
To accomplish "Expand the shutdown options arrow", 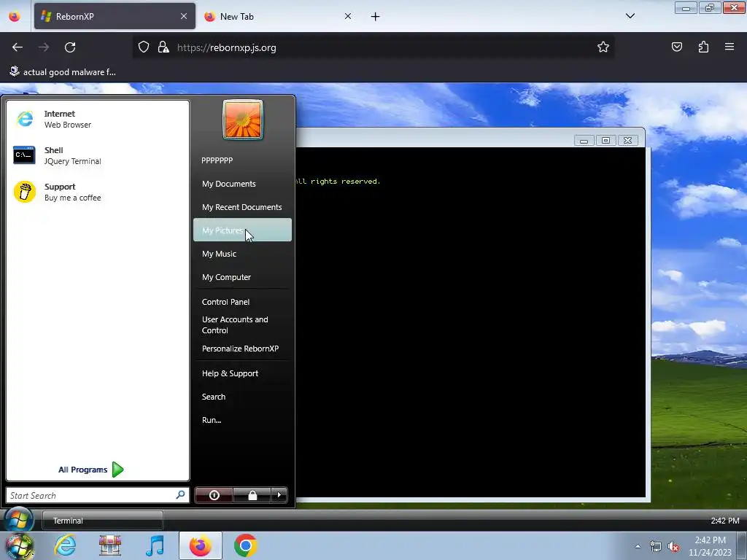I will pyautogui.click(x=279, y=495).
